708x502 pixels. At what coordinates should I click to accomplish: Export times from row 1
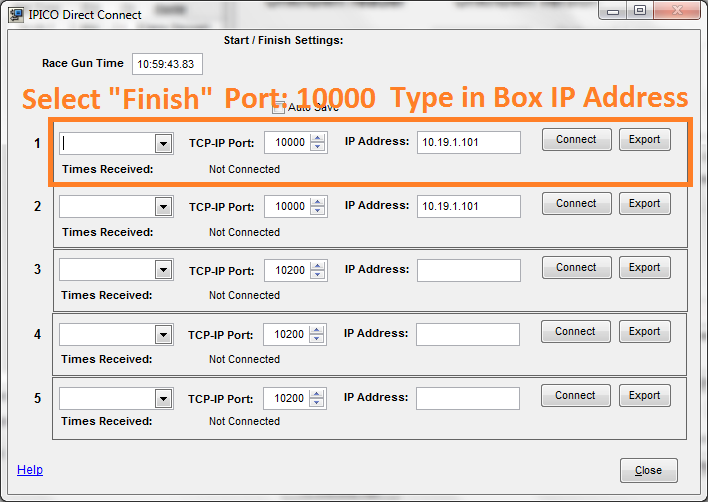[x=645, y=139]
